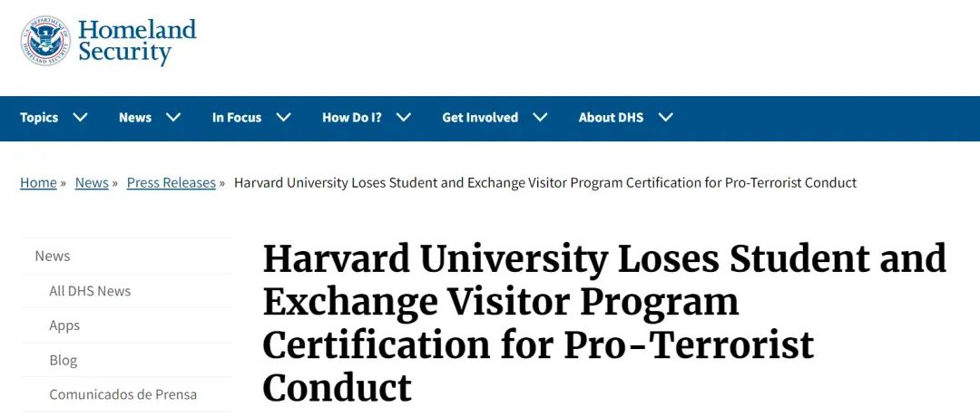The height and width of the screenshot is (417, 980).
Task: Click the Homeland Security wordmark text
Action: 137,41
